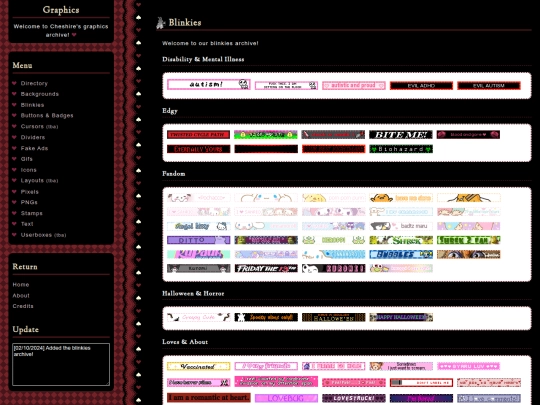Select 'I am a romantic at heart' blinkie
This screenshot has height=405, width=540.
click(x=209, y=397)
